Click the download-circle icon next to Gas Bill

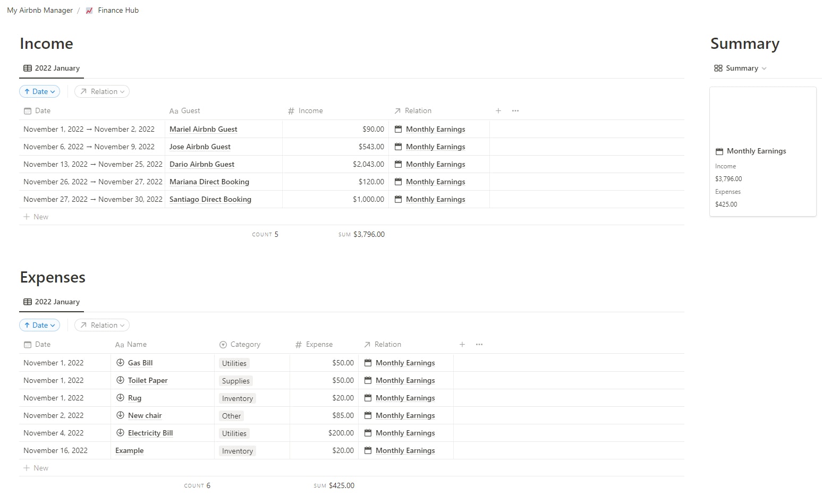coord(120,363)
